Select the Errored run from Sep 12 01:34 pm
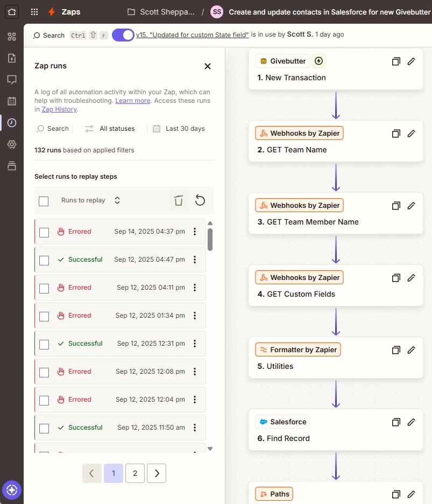Viewport: 432px width, 504px height. coord(44,316)
